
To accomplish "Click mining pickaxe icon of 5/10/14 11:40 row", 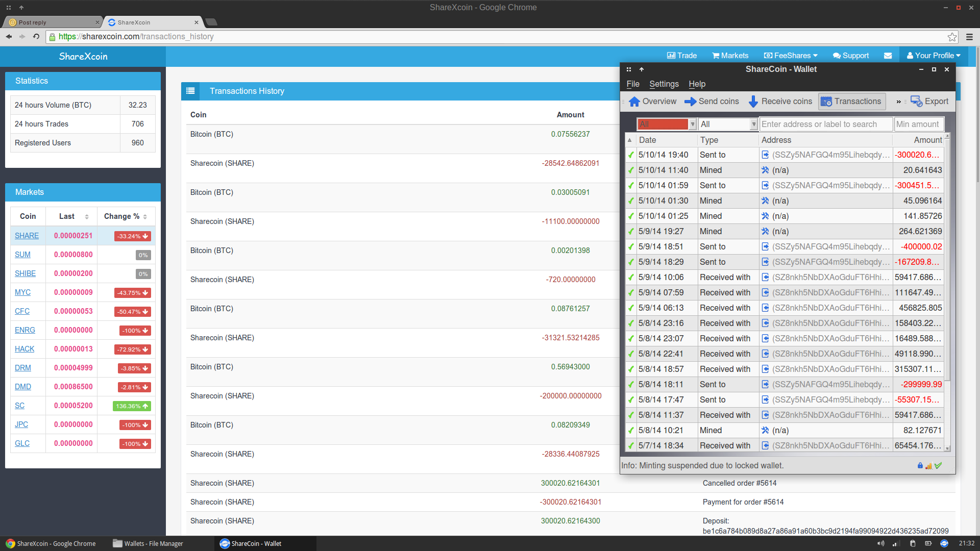I will 765,170.
